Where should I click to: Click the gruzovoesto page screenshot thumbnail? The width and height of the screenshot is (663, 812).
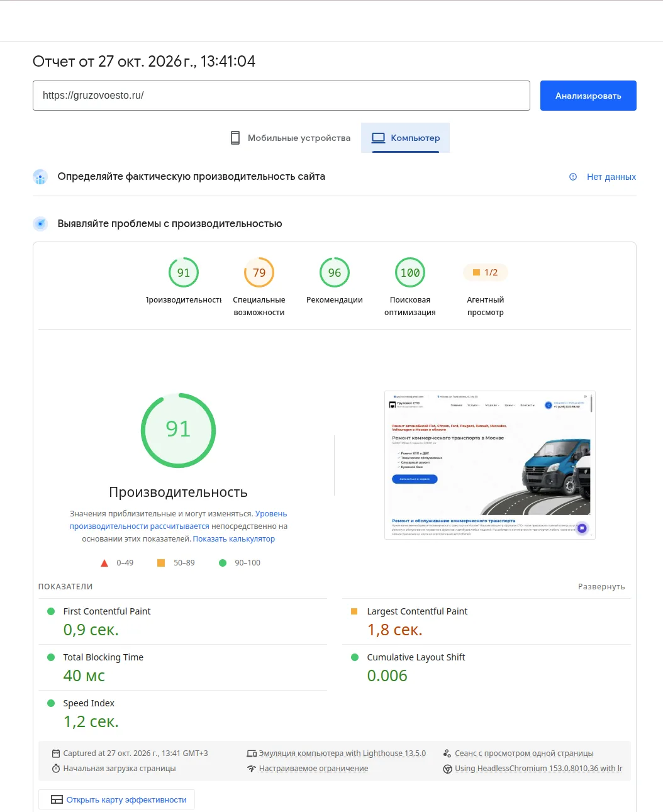[490, 465]
